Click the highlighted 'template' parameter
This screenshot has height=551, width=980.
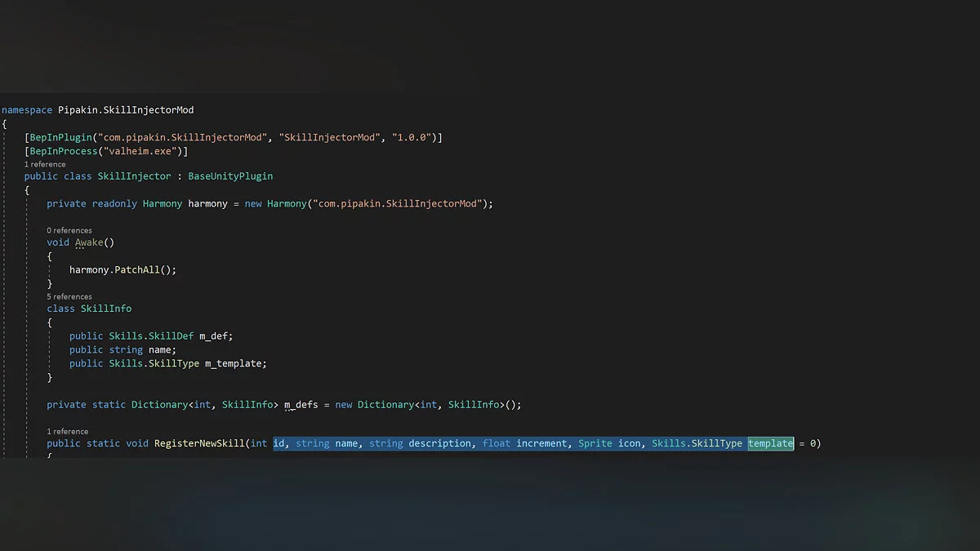[x=770, y=443]
